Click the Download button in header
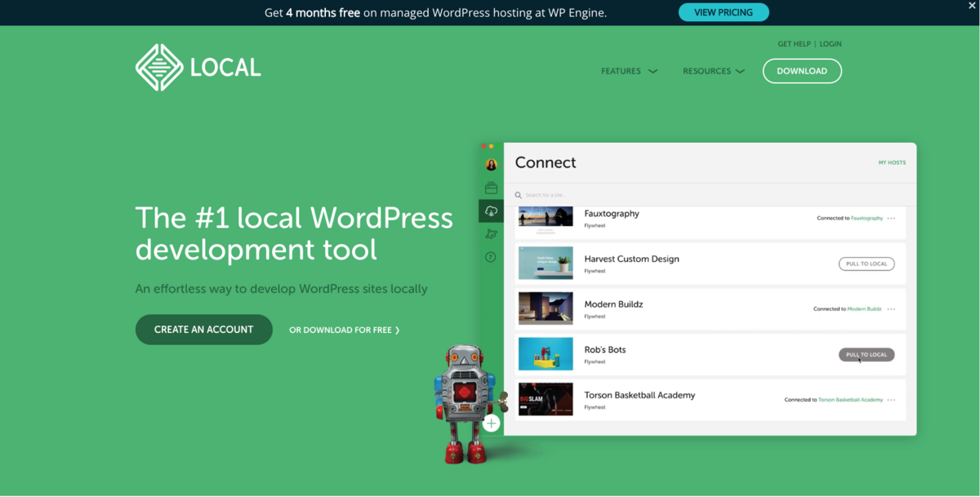 802,71
